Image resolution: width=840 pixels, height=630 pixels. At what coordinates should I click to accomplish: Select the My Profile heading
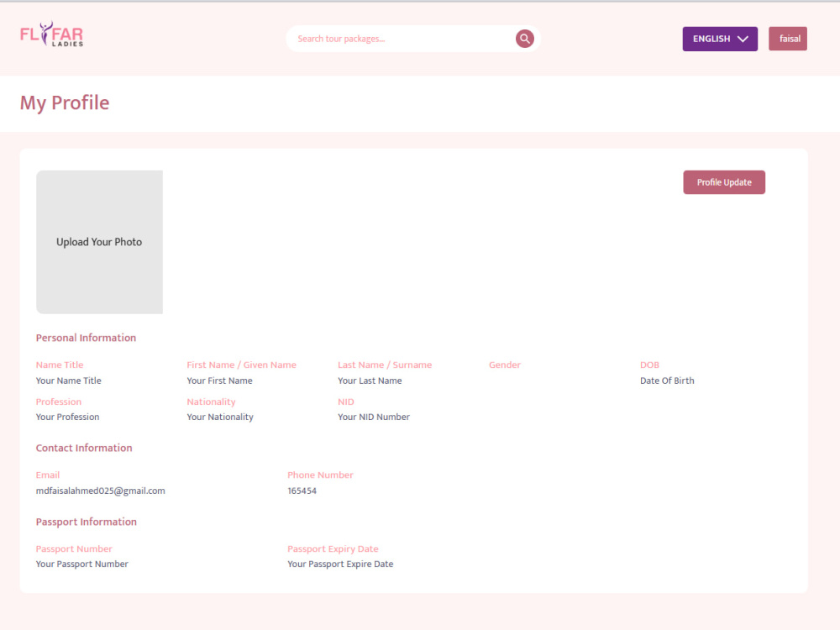65,102
